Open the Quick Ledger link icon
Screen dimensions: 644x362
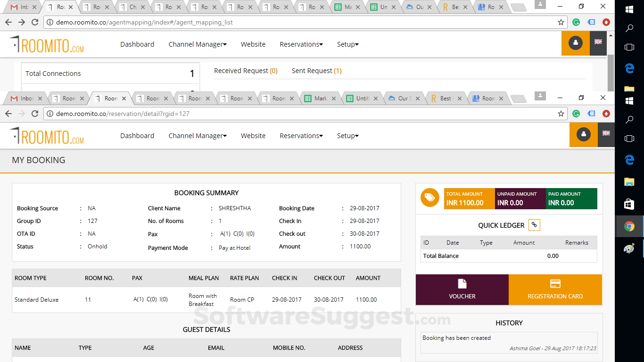(x=534, y=225)
